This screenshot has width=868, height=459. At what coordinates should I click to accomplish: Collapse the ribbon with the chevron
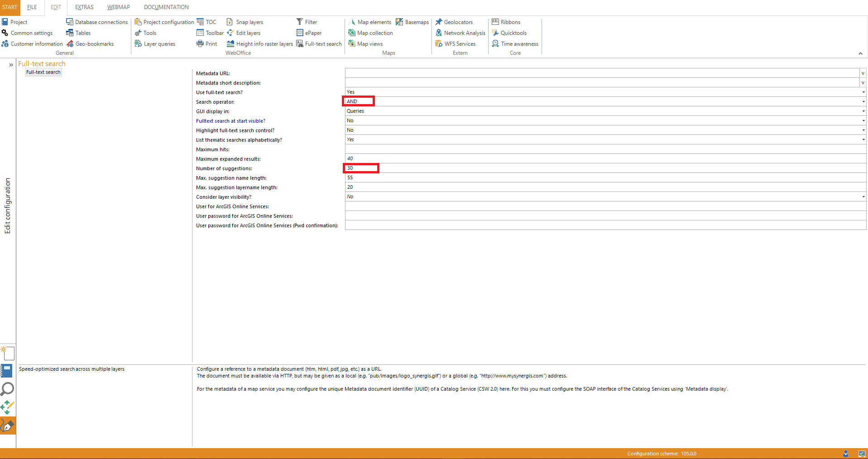pos(861,53)
